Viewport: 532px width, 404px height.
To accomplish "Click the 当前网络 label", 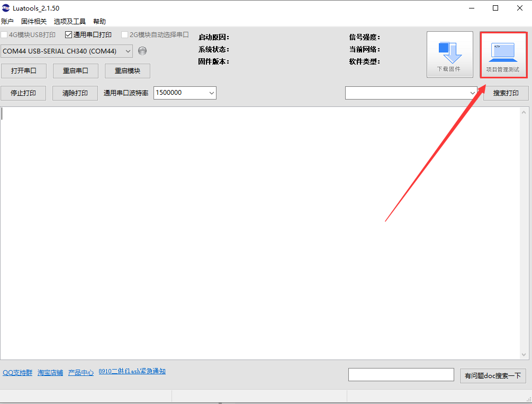I will pyautogui.click(x=365, y=49).
